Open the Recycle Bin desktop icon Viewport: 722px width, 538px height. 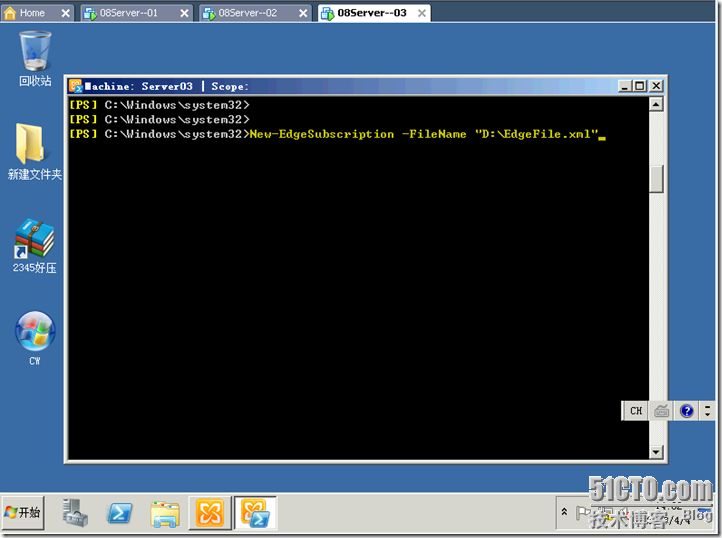[35, 58]
